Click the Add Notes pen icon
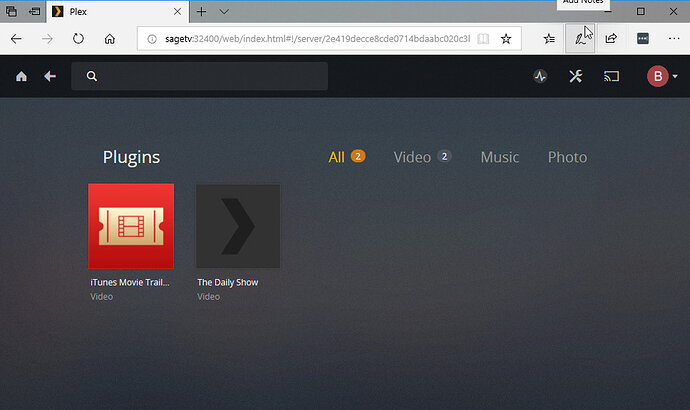This screenshot has height=410, width=690. (580, 39)
